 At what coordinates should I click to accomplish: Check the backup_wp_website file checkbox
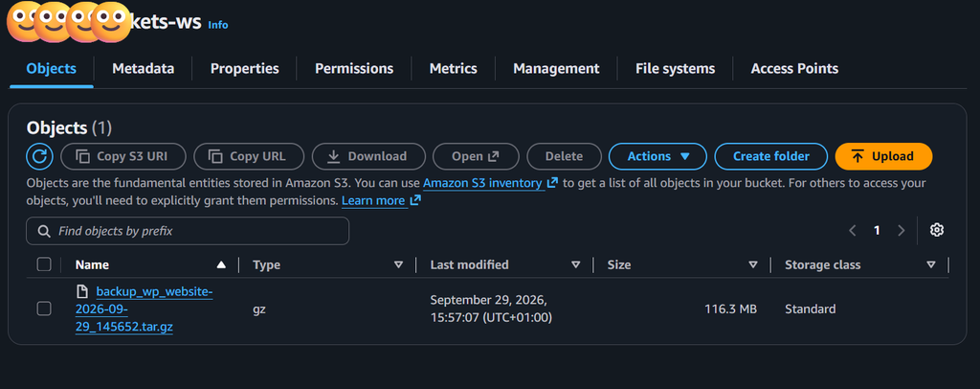[x=44, y=309]
